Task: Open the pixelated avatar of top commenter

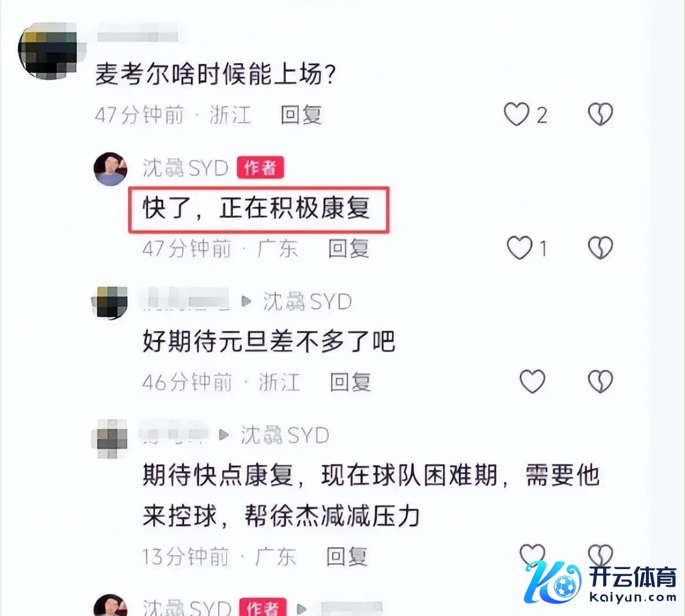Action: [47, 51]
